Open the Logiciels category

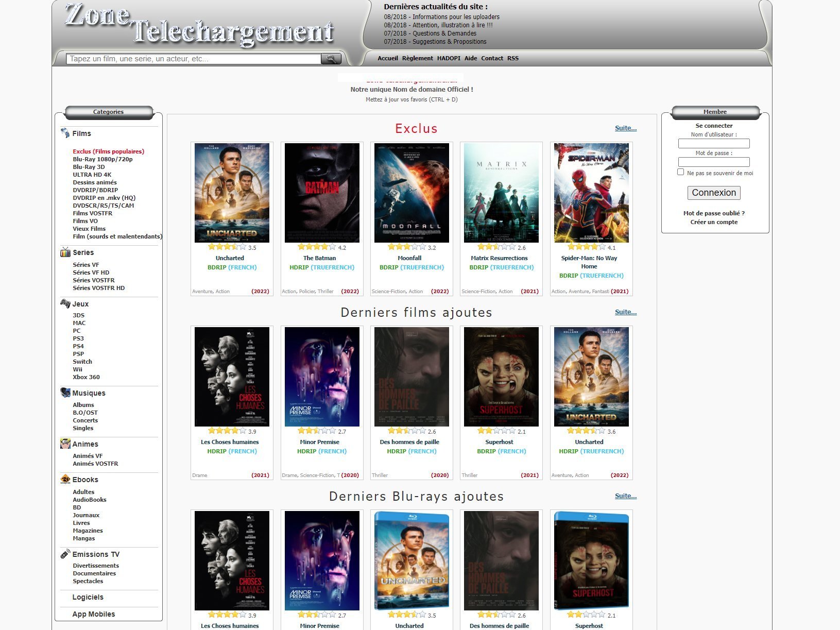88,597
